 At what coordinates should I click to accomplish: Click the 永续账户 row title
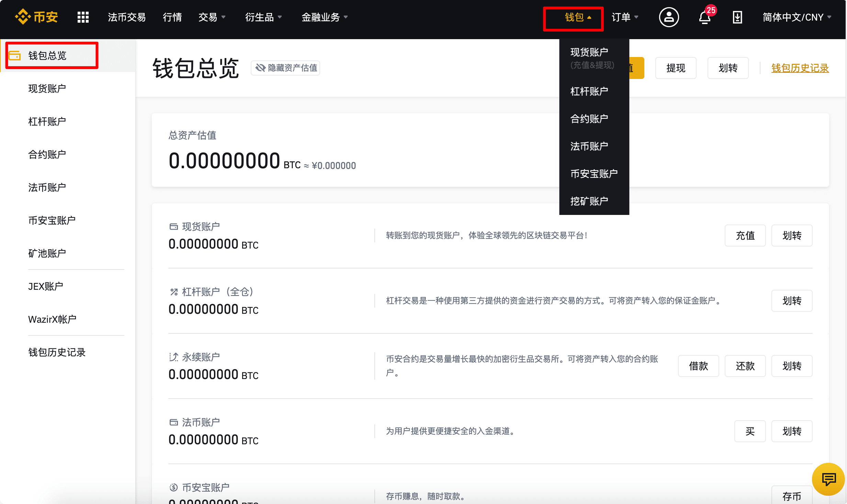point(201,357)
